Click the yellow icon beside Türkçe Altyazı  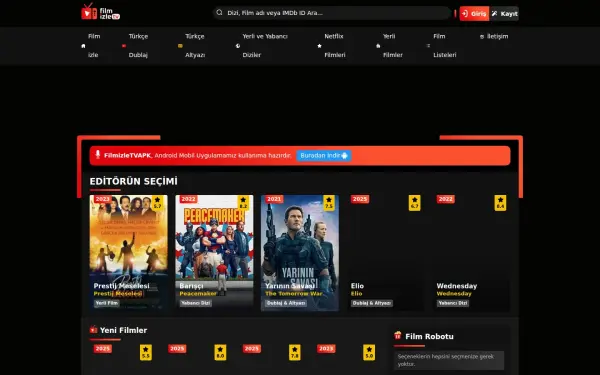tap(180, 46)
